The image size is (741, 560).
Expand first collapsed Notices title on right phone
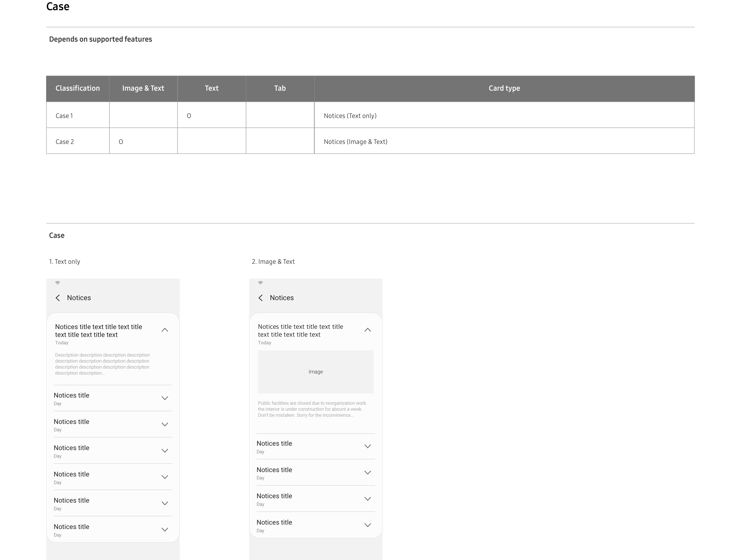click(367, 447)
